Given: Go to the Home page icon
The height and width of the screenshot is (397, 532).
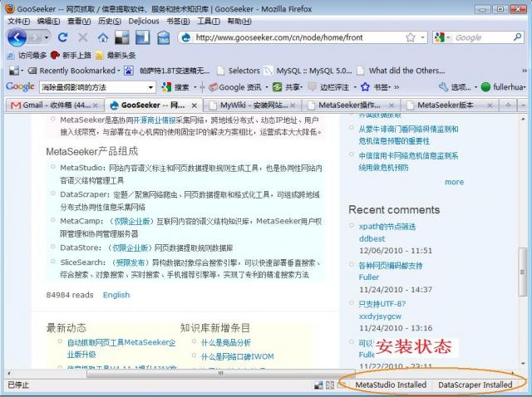Looking at the screenshot, I should tap(103, 37).
